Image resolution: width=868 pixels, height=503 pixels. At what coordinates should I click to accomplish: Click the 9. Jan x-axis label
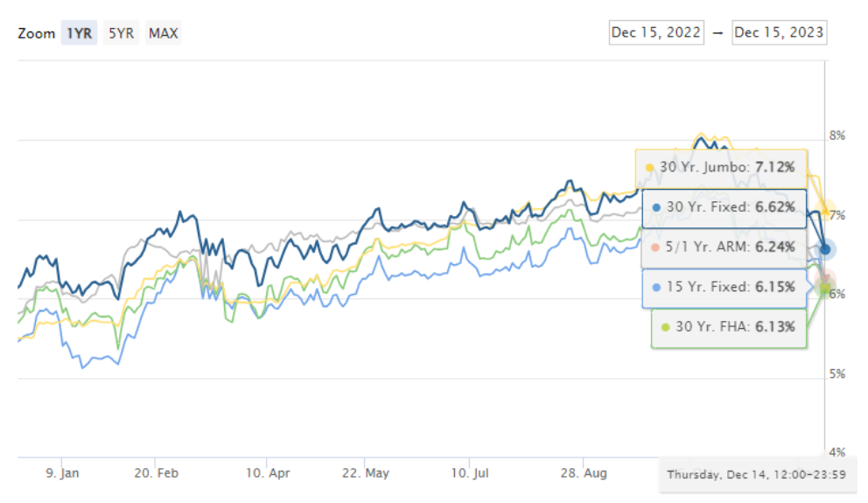(x=62, y=473)
